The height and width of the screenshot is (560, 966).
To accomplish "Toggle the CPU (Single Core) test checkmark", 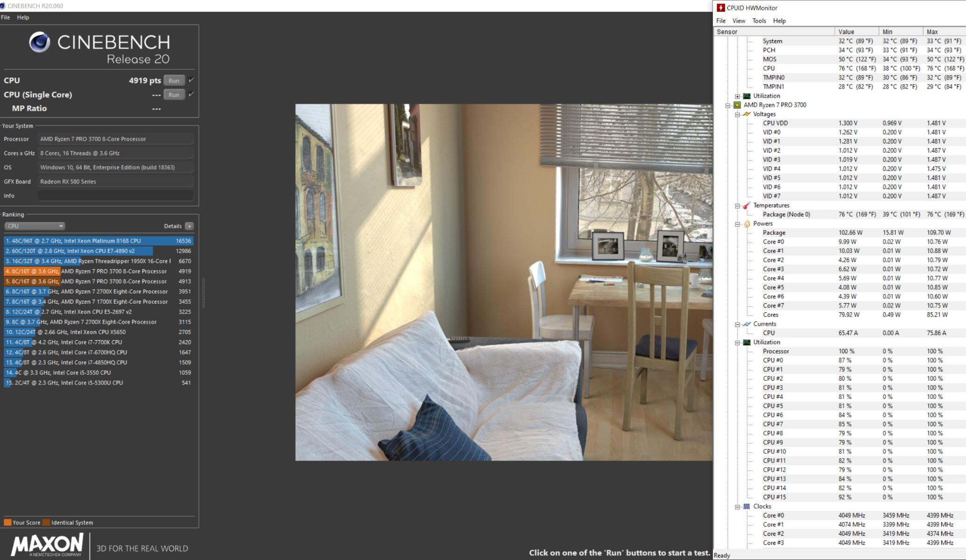I will [191, 94].
